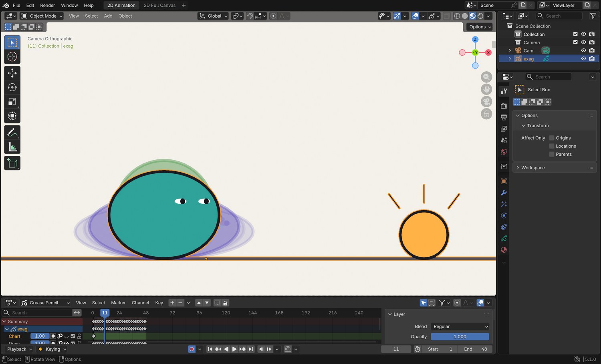This screenshot has height=364, width=601.
Task: Switch to the 2D Full Canvas tab
Action: click(159, 5)
